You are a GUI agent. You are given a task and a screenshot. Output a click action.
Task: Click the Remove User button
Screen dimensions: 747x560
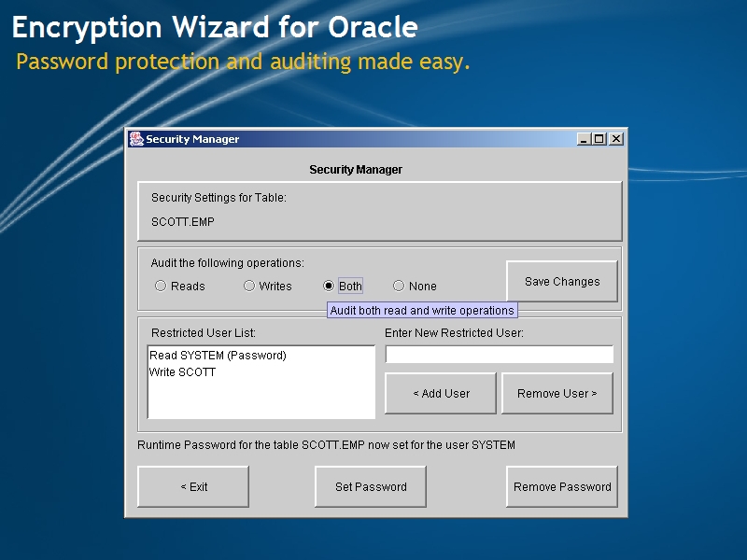coord(557,393)
